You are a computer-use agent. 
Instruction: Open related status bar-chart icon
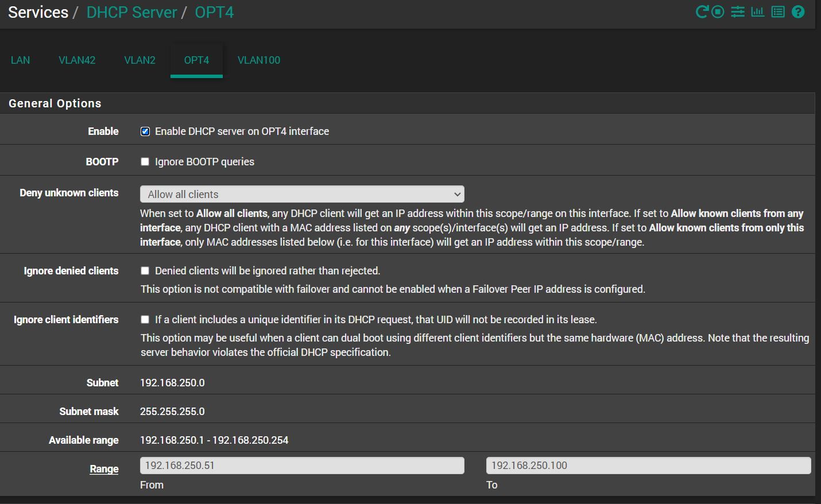point(758,12)
